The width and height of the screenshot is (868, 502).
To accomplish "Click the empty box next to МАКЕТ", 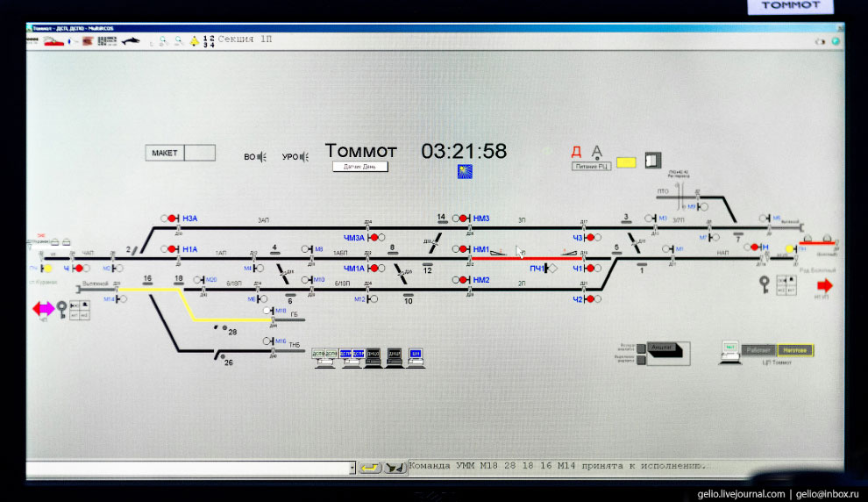I will (x=200, y=153).
